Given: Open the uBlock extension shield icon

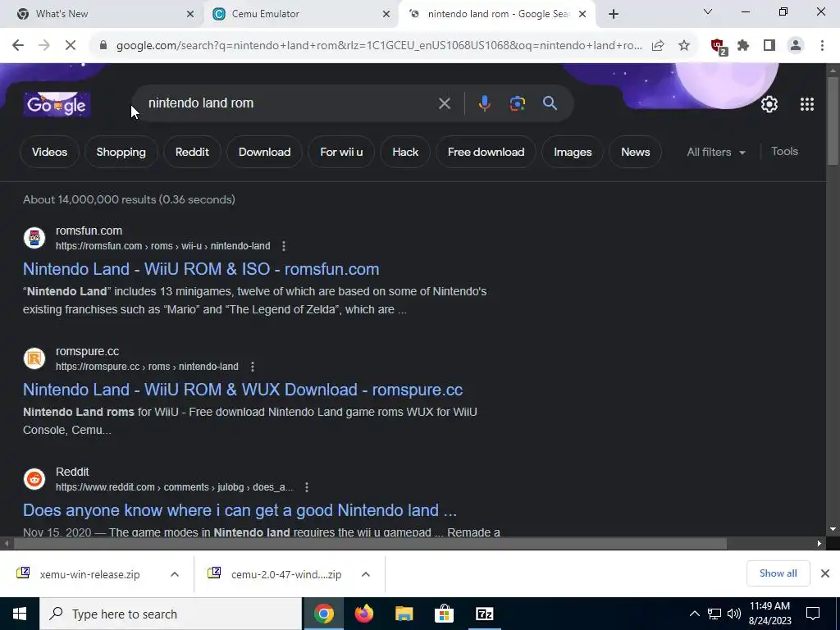Looking at the screenshot, I should tap(719, 46).
